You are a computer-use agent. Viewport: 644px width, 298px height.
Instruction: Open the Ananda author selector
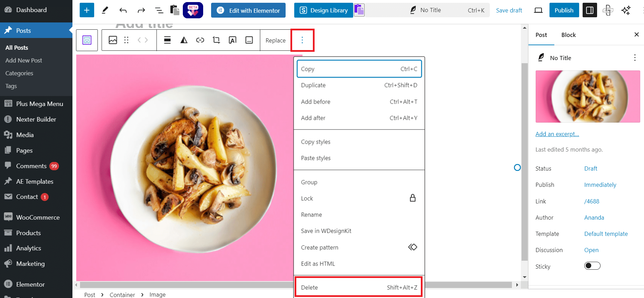pos(594,218)
